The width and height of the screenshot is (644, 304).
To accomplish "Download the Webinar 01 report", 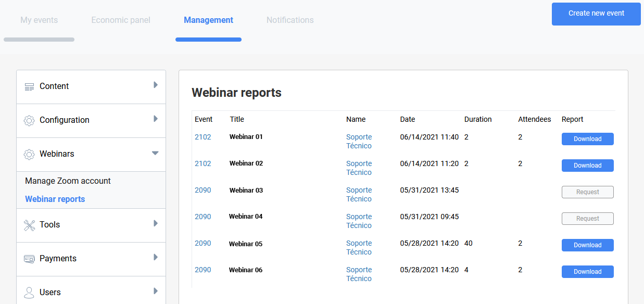I will point(587,139).
